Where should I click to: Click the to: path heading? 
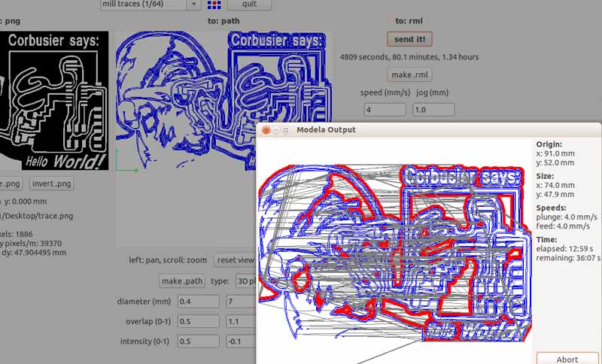coord(223,21)
